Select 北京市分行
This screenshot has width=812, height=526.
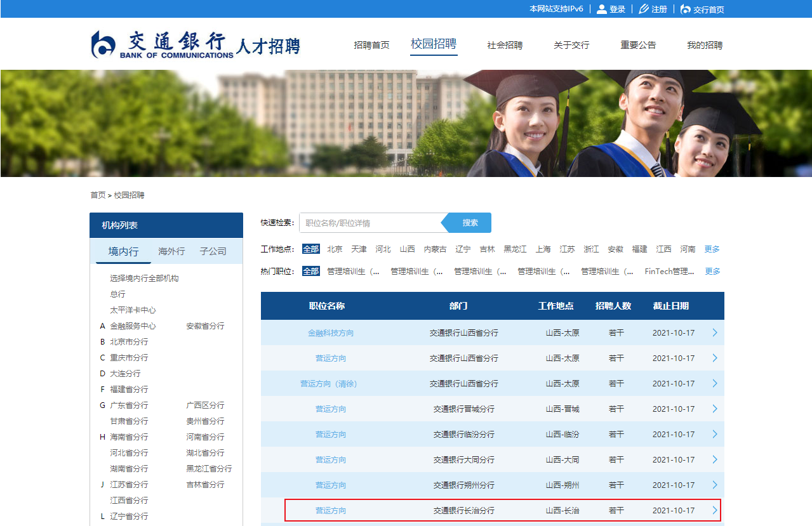(x=129, y=342)
